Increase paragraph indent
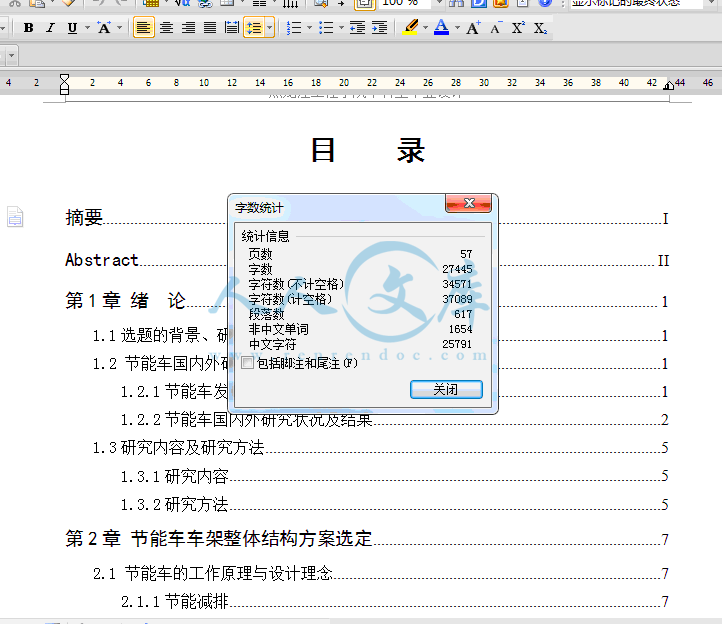The height and width of the screenshot is (624, 722). coord(379,28)
